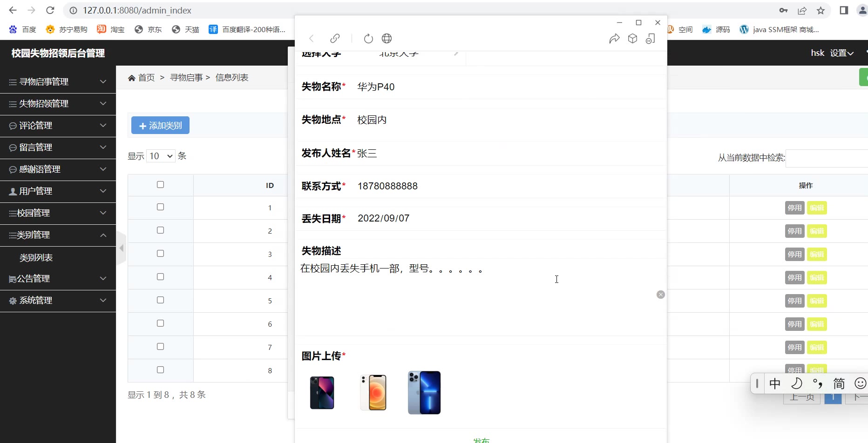Check the checkbox for row ID 3

tap(161, 254)
